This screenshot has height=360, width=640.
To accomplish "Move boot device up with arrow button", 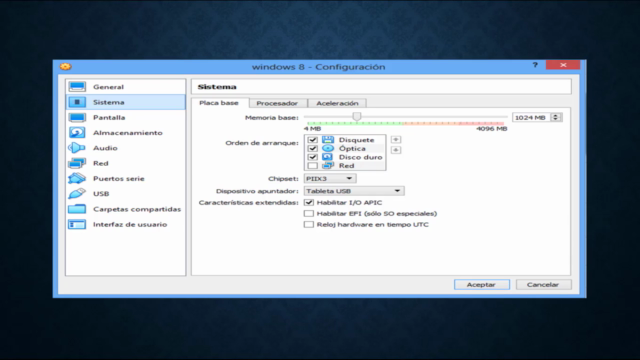I will 396,140.
